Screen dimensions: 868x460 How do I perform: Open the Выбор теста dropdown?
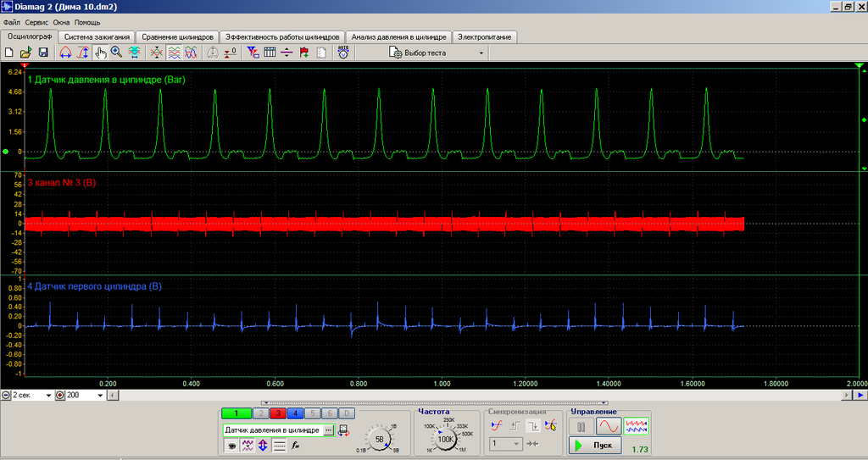[437, 53]
